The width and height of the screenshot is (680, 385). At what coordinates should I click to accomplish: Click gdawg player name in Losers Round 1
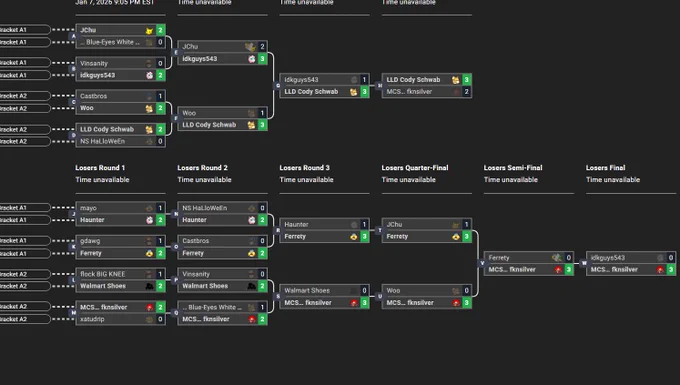click(90, 241)
